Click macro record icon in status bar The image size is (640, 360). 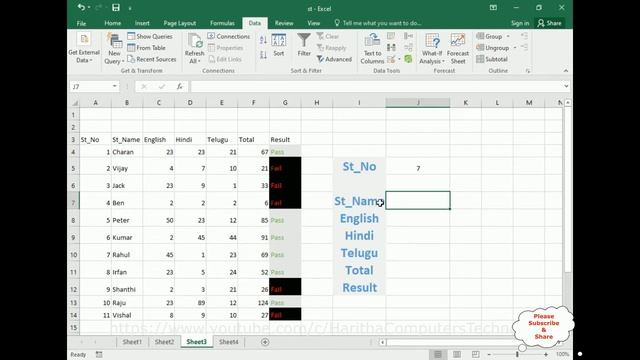(99, 355)
